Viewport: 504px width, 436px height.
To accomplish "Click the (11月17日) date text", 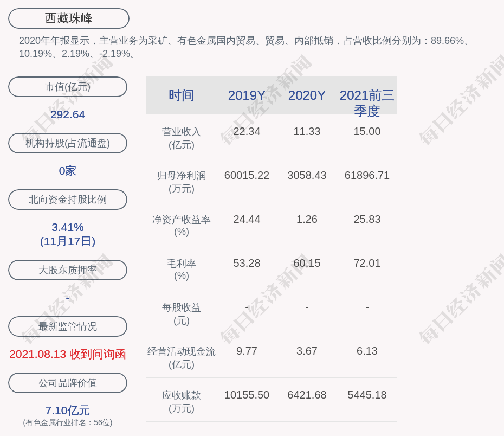I will [x=68, y=241].
